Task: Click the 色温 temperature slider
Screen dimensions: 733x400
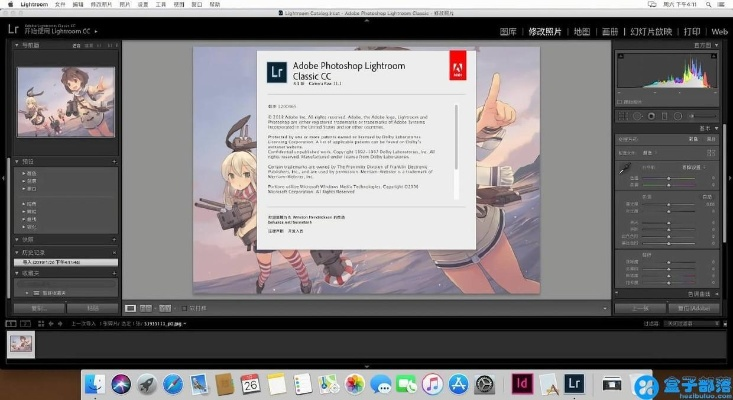Action: pyautogui.click(x=668, y=176)
